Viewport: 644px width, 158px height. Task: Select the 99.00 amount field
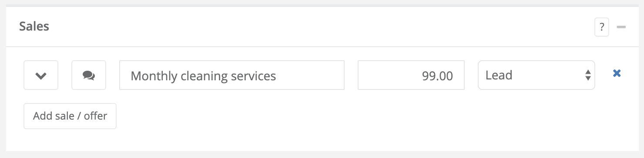pyautogui.click(x=411, y=75)
